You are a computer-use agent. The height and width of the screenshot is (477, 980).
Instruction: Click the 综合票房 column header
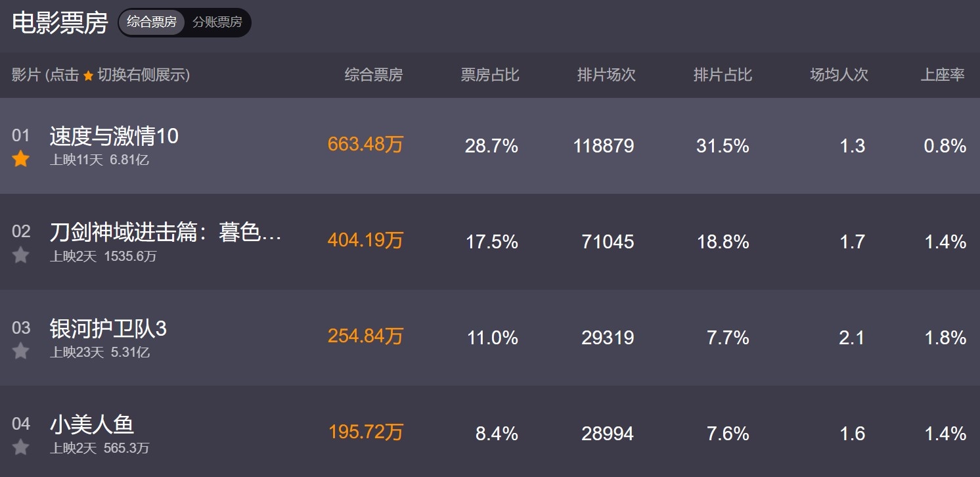click(374, 75)
